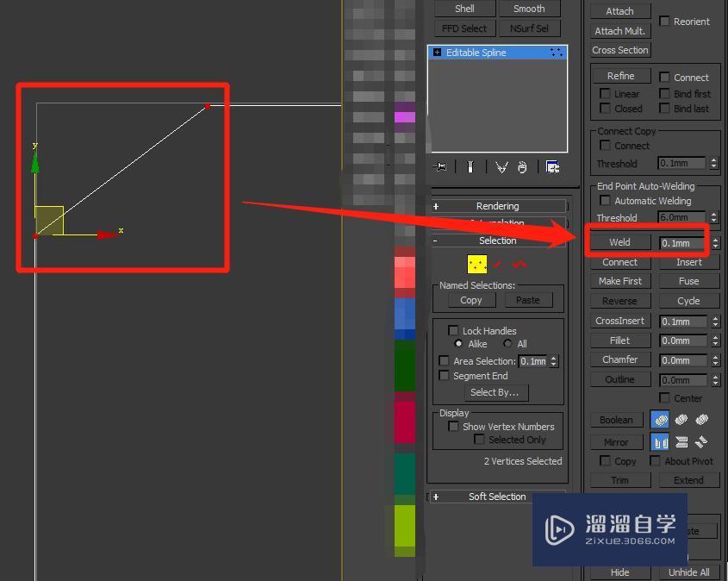Select the Mirror Vertically icon
The image size is (728, 581).
[681, 442]
